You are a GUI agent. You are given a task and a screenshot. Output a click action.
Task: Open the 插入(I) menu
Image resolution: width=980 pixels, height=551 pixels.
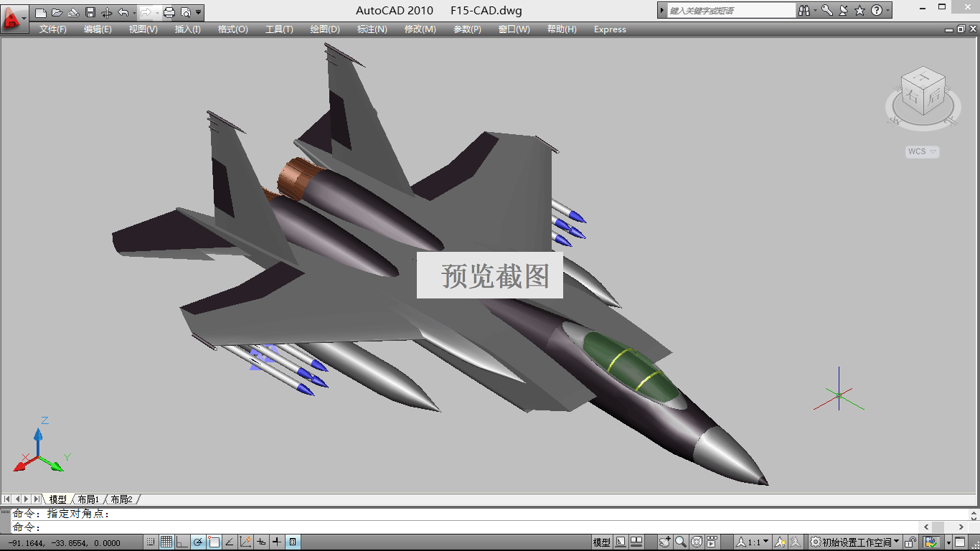[x=188, y=29]
